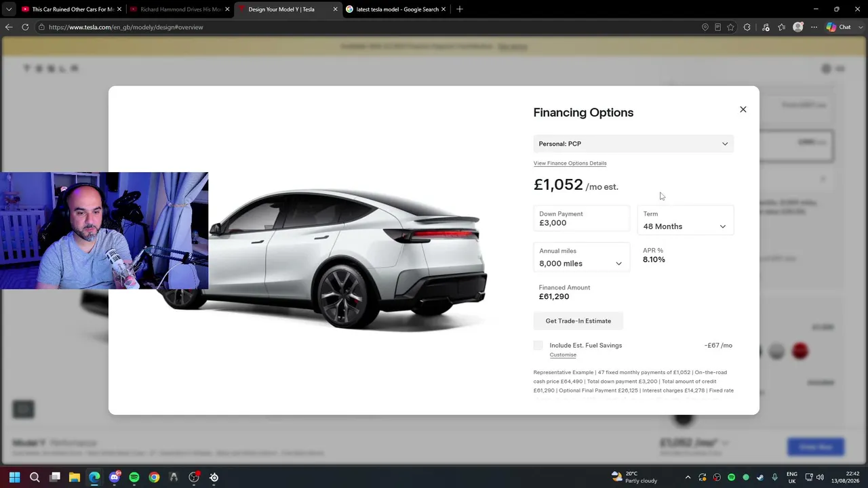Open Windows taskbar search
The height and width of the screenshot is (488, 868).
pyautogui.click(x=35, y=477)
